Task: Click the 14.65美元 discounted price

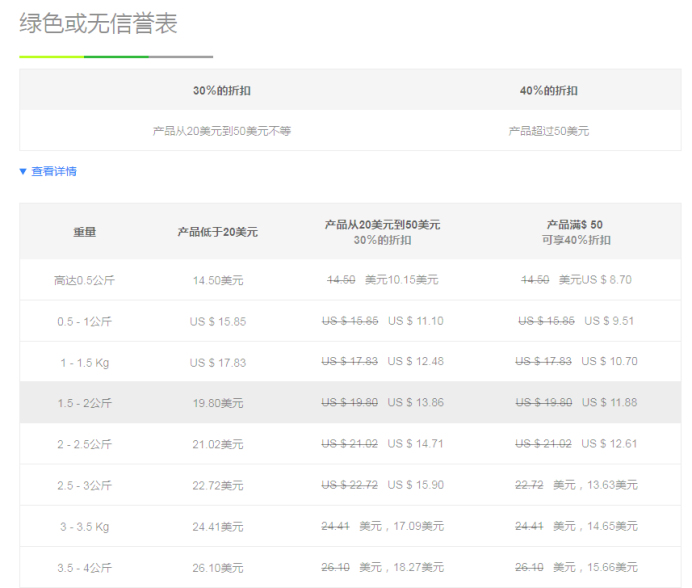Action: click(x=613, y=526)
